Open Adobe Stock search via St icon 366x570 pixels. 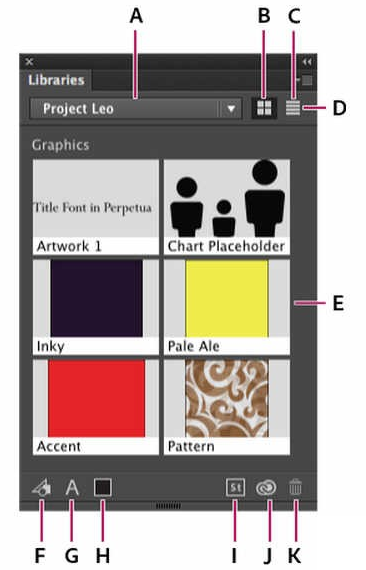[235, 487]
